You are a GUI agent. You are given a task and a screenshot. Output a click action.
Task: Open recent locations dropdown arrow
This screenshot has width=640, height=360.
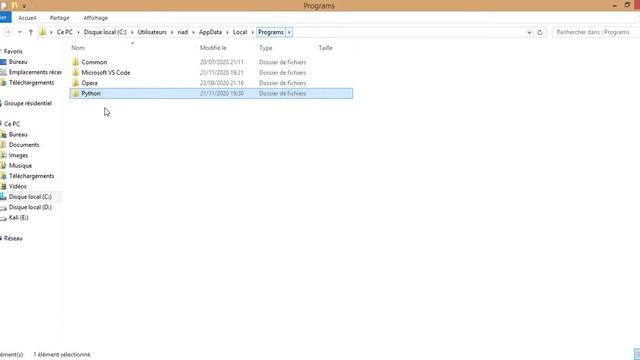pos(20,32)
